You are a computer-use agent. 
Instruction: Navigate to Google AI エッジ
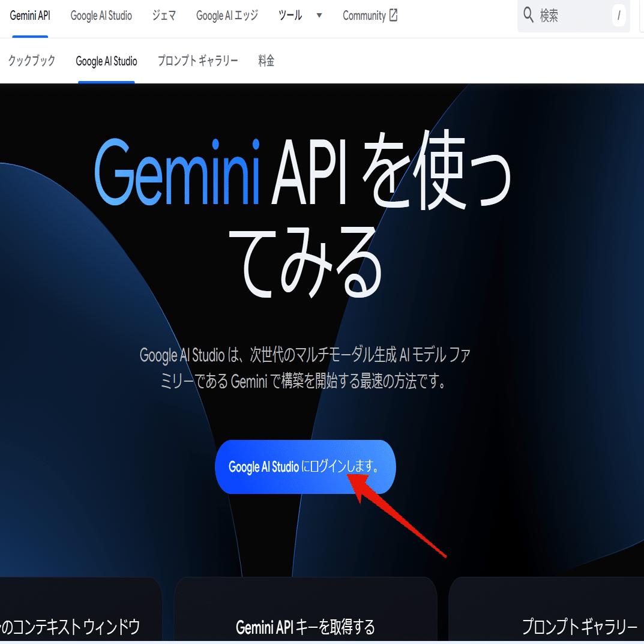point(227,16)
